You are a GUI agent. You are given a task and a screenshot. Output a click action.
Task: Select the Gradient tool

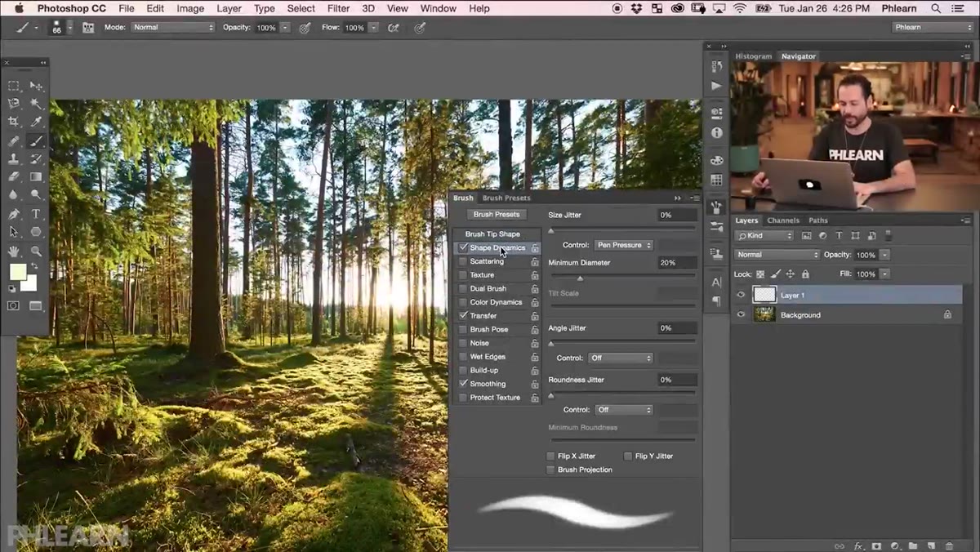(37, 176)
